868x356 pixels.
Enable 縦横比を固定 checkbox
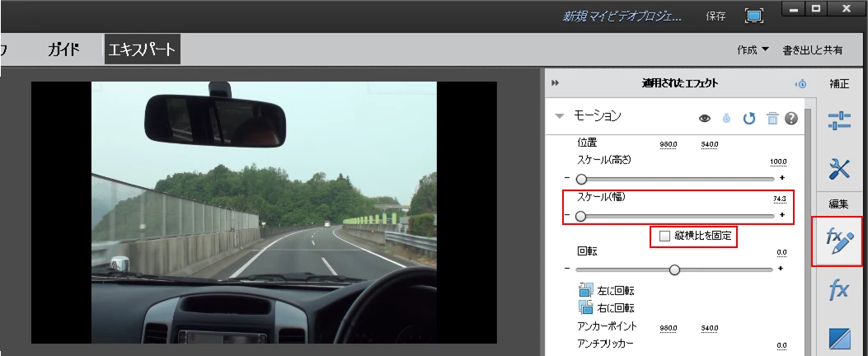tap(665, 237)
